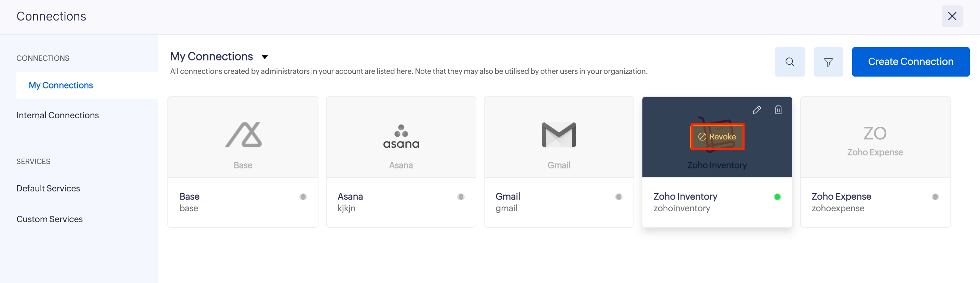Image resolution: width=980 pixels, height=283 pixels.
Task: Click the gray status dot on Gmail
Action: [x=618, y=197]
